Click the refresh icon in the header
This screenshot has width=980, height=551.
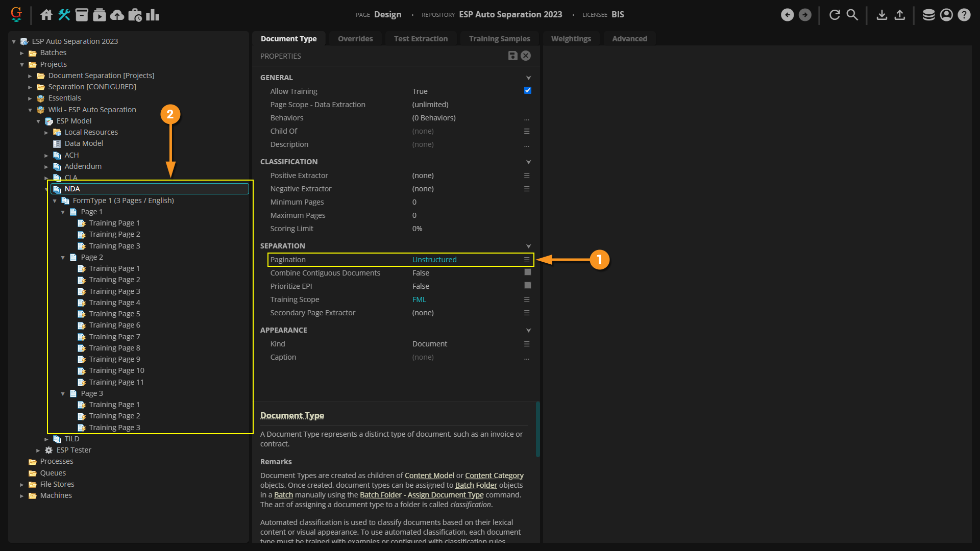pos(835,15)
